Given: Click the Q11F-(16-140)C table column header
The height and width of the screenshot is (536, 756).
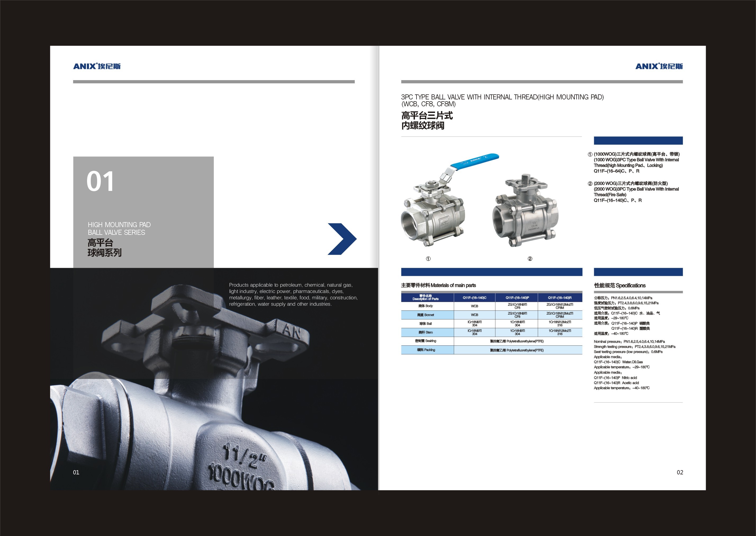Looking at the screenshot, I should tap(474, 298).
